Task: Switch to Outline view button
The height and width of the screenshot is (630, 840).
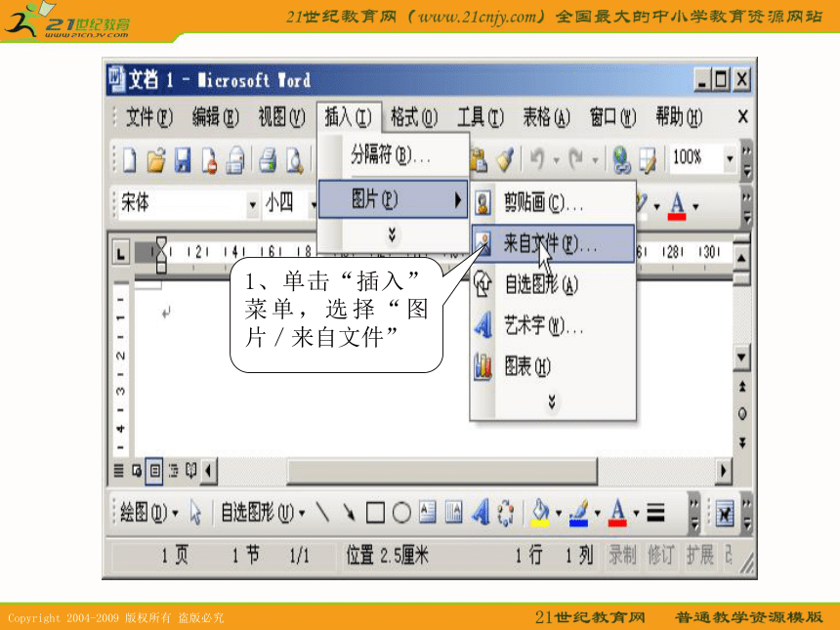Action: pyautogui.click(x=173, y=471)
